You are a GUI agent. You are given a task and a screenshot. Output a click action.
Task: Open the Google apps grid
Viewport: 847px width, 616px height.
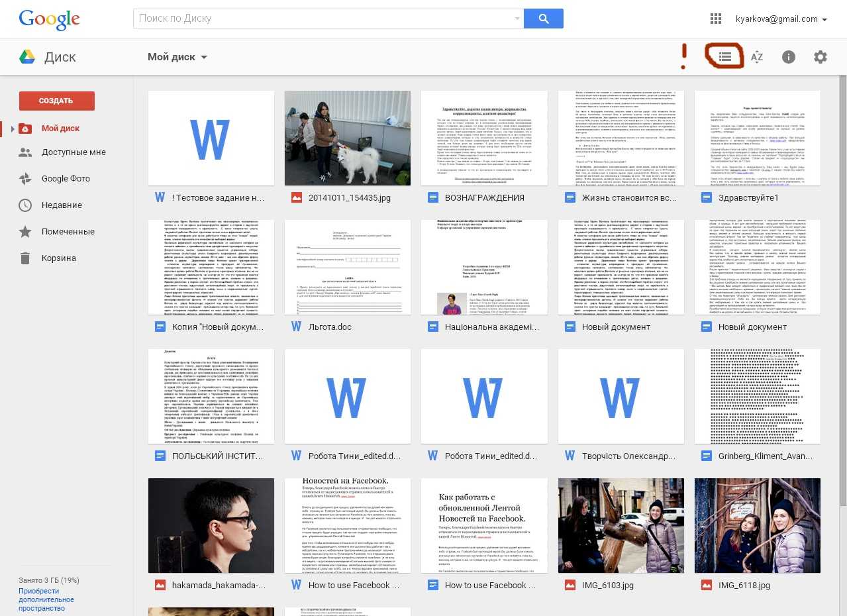coord(715,19)
